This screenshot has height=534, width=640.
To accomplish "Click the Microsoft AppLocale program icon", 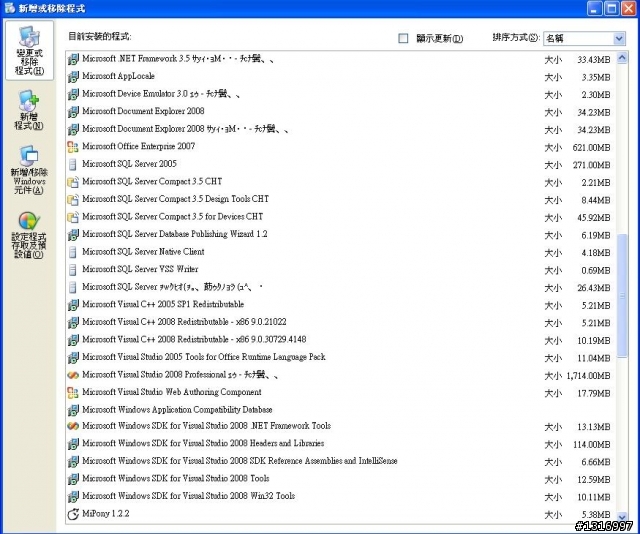I will 73,76.
